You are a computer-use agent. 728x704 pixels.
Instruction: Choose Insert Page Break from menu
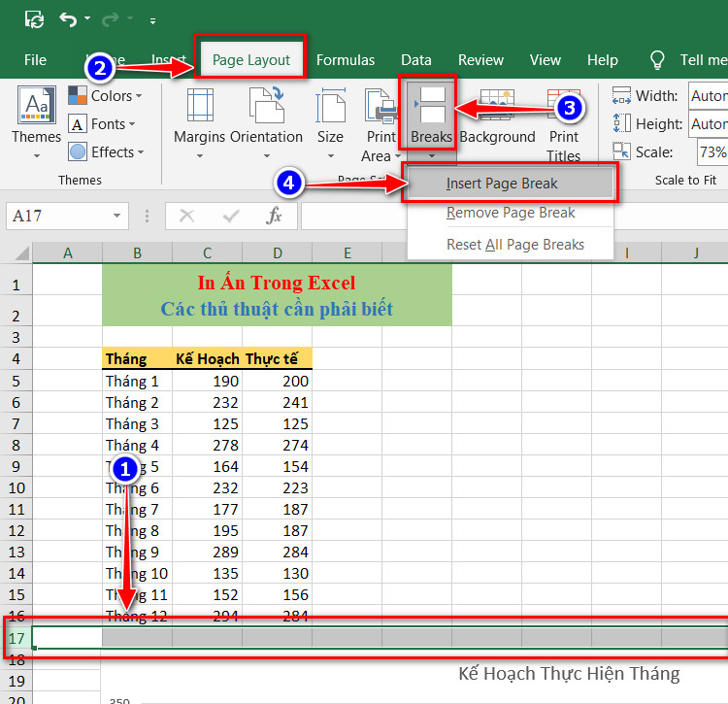click(511, 184)
